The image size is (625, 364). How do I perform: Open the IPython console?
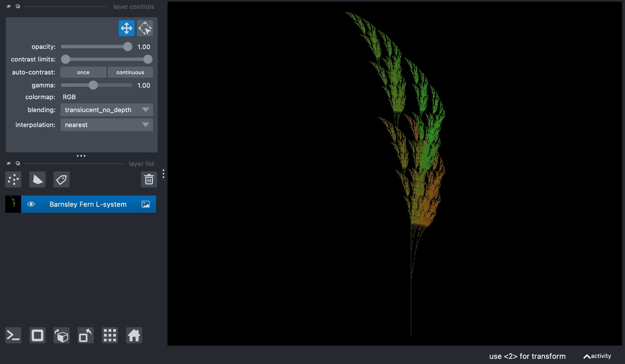click(x=13, y=335)
